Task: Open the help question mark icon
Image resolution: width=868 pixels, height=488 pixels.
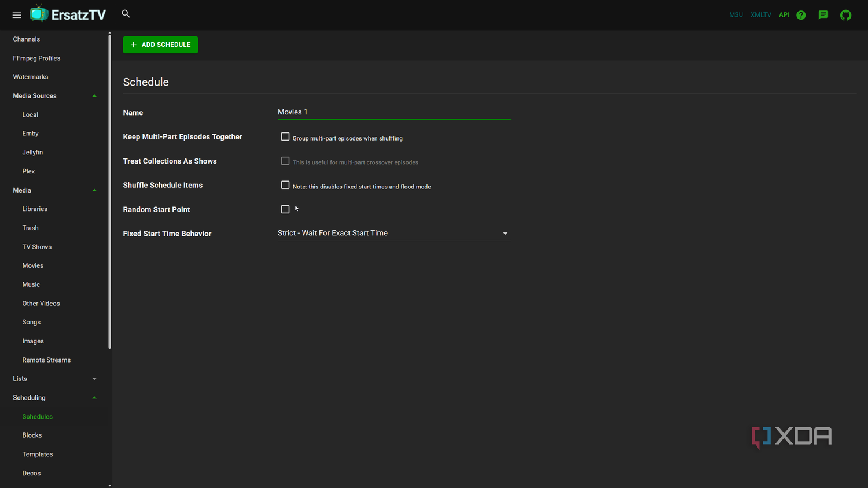Action: click(x=801, y=15)
